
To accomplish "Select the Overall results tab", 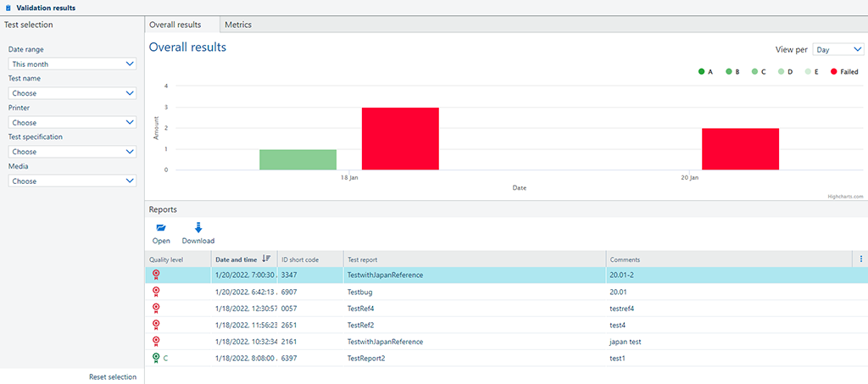I will 175,25.
